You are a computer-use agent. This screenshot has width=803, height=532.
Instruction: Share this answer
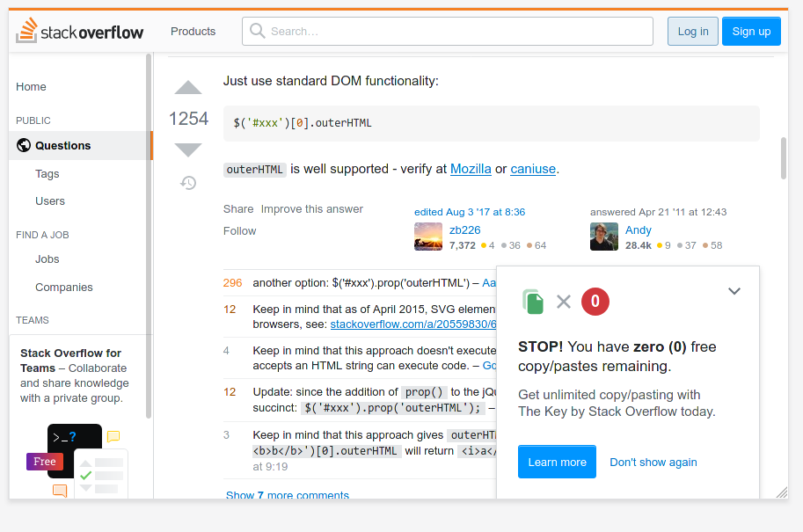238,209
